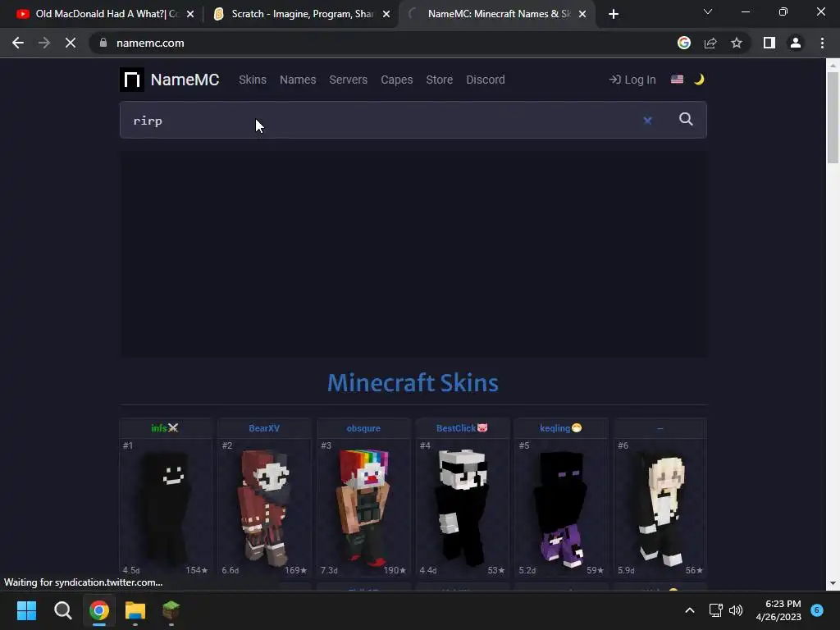Click the page vertical scrollbar thumb

833,118
